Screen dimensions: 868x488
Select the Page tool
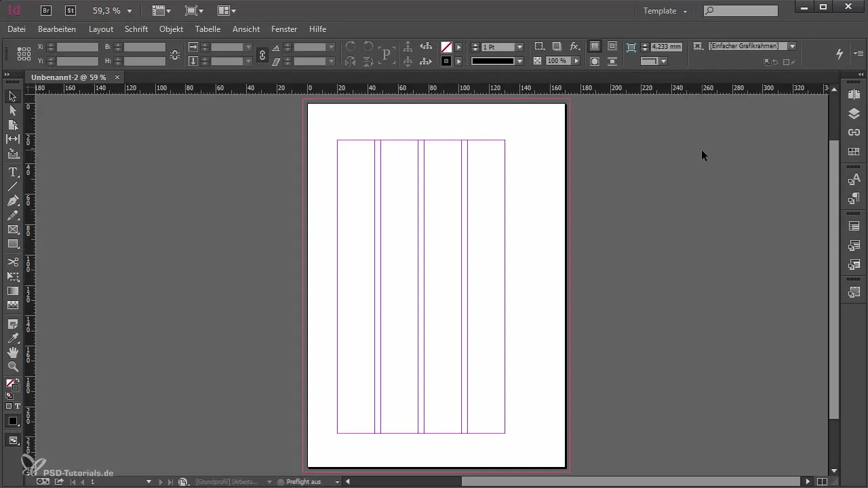click(x=13, y=125)
